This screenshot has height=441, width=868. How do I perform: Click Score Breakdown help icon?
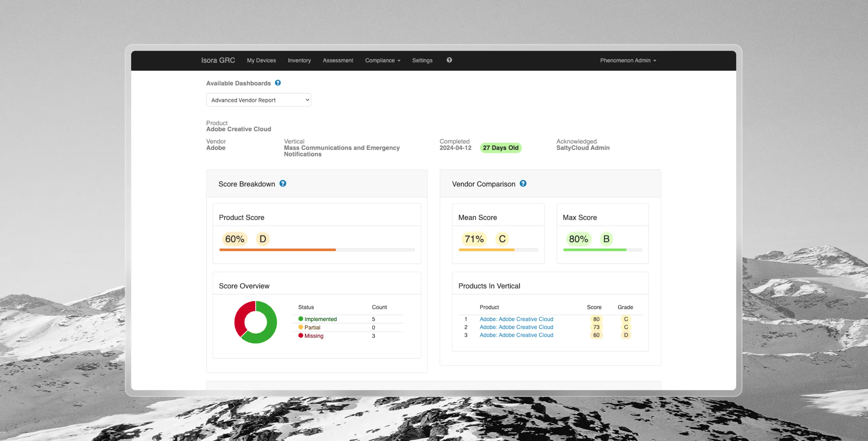coord(283,183)
